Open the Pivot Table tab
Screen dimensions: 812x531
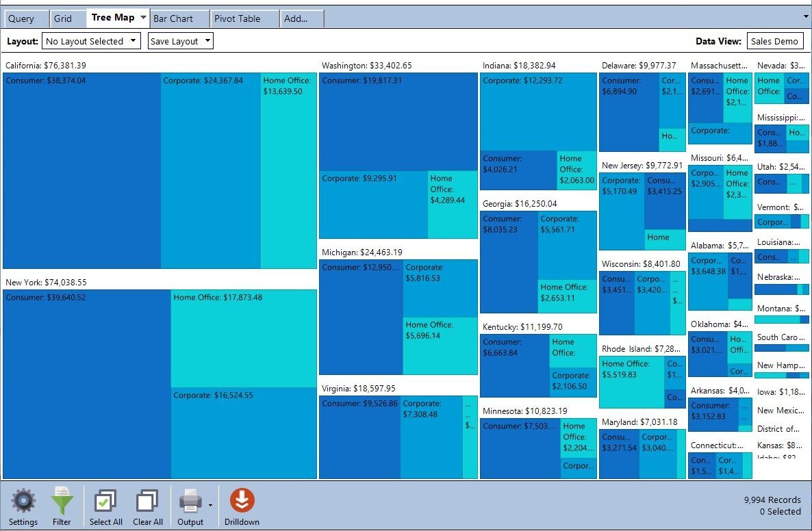[x=238, y=18]
